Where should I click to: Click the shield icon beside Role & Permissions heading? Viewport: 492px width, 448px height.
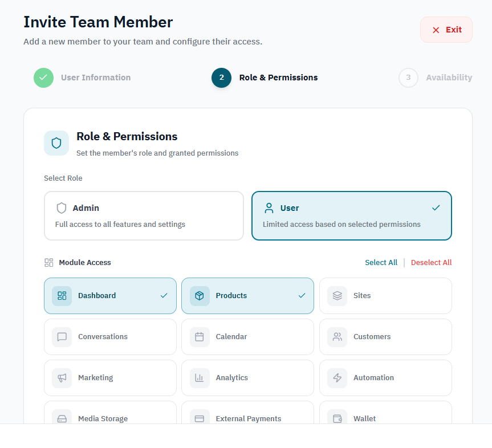coord(56,143)
